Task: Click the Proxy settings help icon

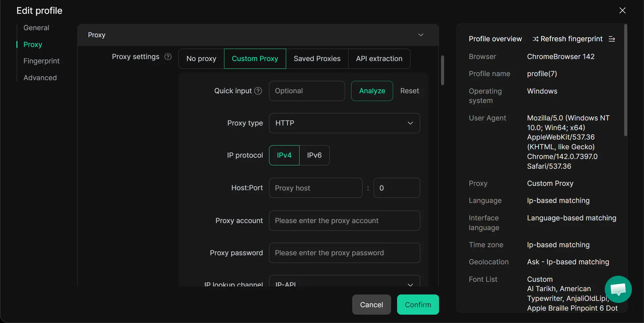Action: (x=168, y=57)
